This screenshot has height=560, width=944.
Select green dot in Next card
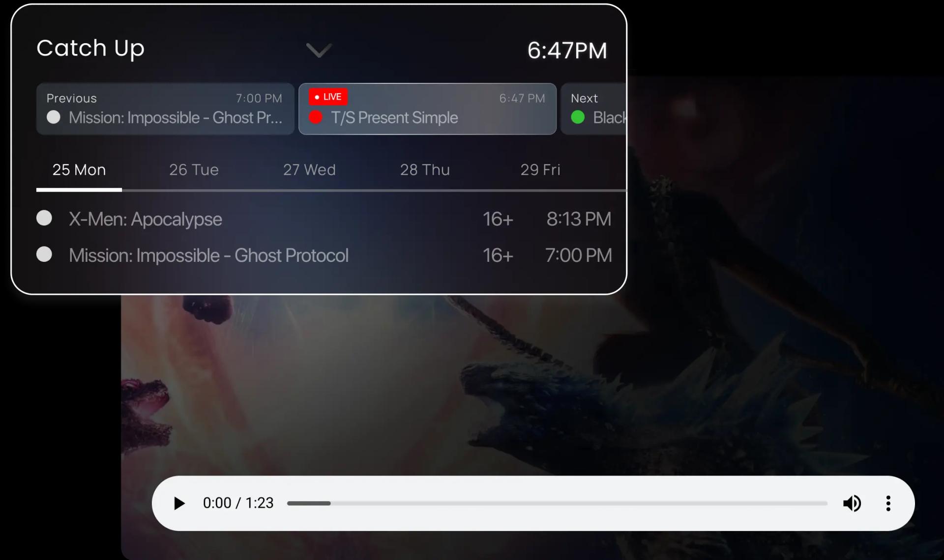pyautogui.click(x=578, y=117)
